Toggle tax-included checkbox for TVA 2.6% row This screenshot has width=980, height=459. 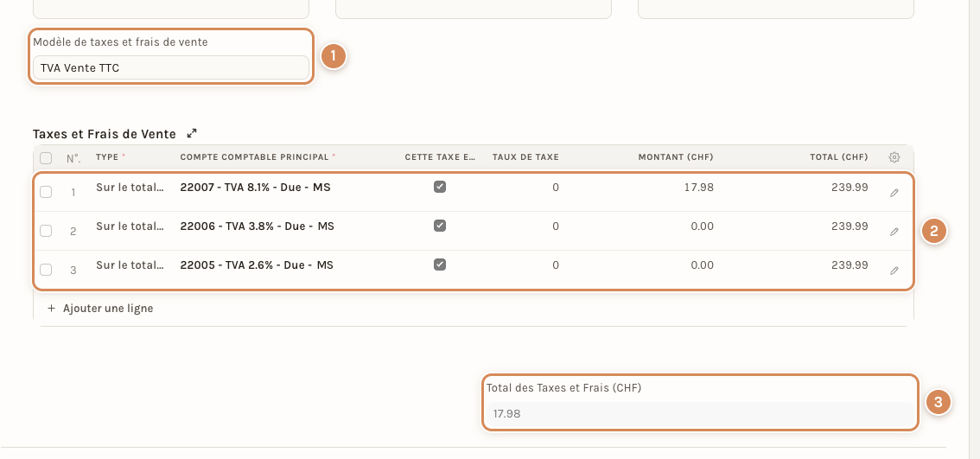tap(440, 265)
